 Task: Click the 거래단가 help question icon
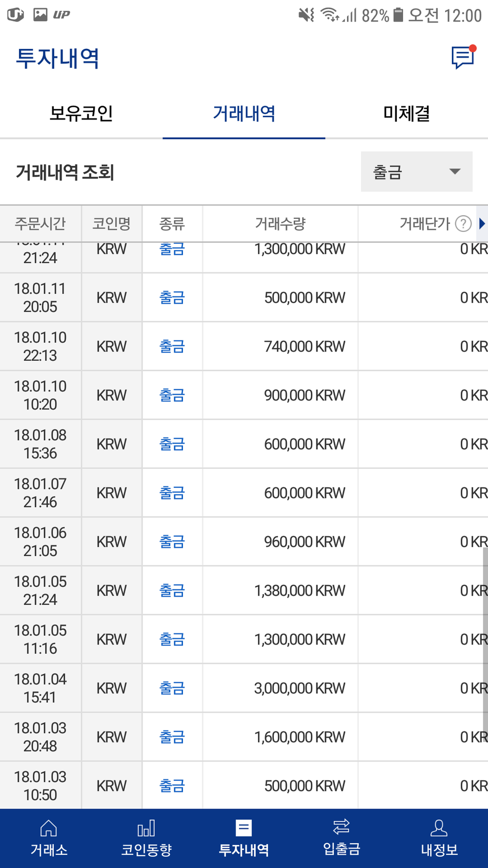(x=463, y=224)
